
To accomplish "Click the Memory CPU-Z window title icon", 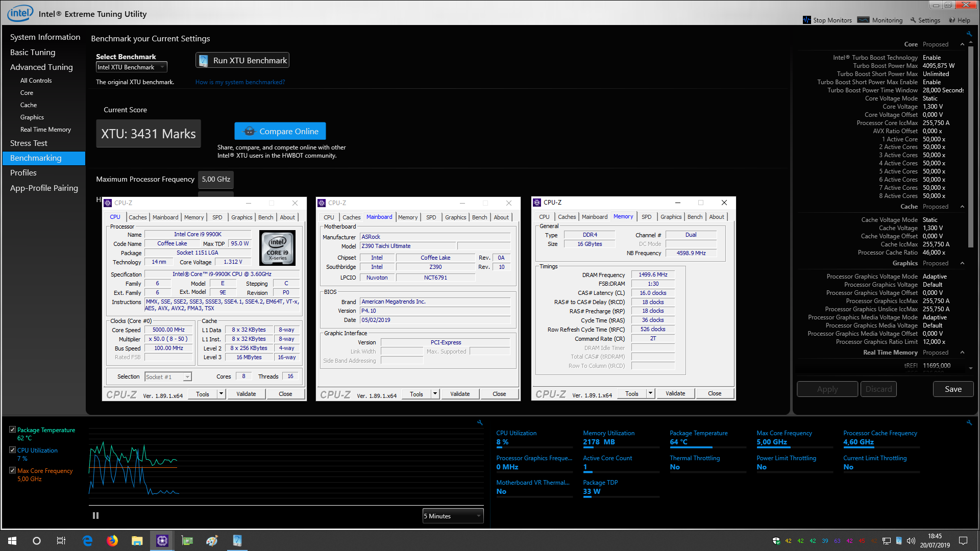I will (x=537, y=203).
